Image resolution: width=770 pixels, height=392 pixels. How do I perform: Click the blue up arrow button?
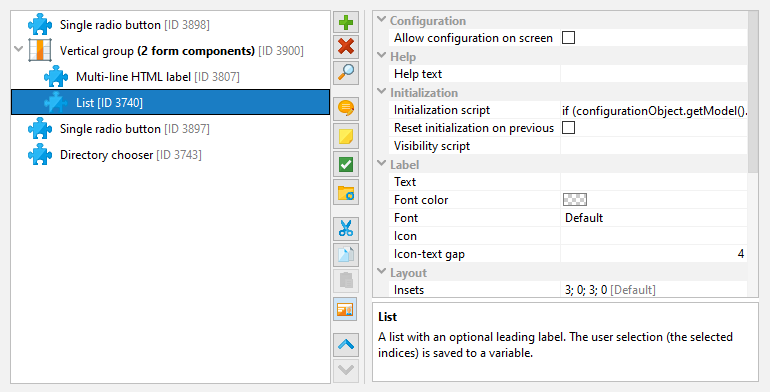click(346, 345)
